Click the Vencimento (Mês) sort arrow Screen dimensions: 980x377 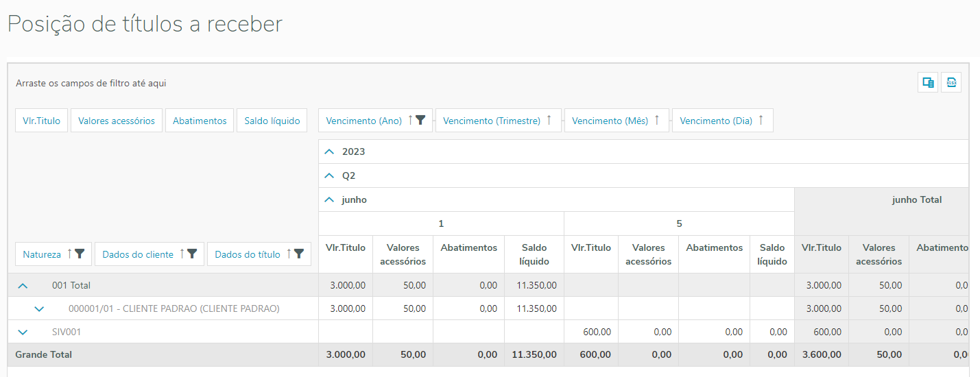tap(656, 121)
